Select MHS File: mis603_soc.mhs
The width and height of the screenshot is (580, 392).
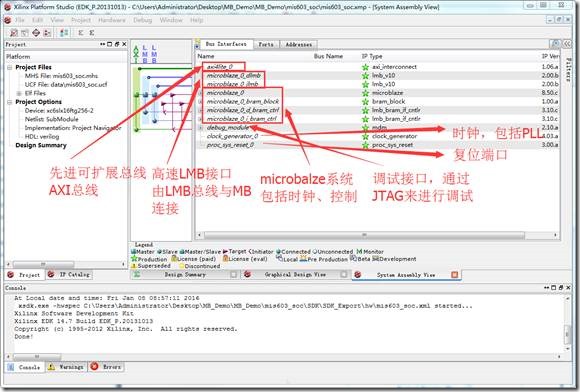tap(61, 76)
